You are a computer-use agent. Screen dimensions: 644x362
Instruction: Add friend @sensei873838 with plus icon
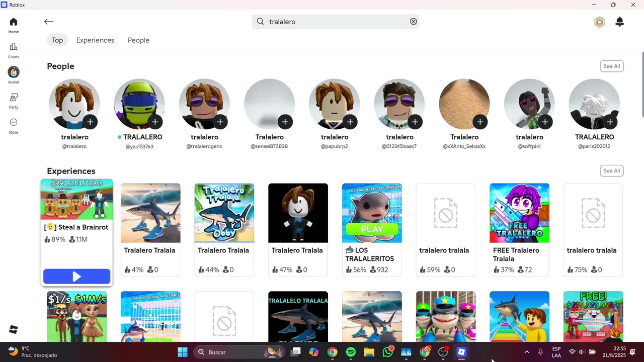(x=285, y=122)
